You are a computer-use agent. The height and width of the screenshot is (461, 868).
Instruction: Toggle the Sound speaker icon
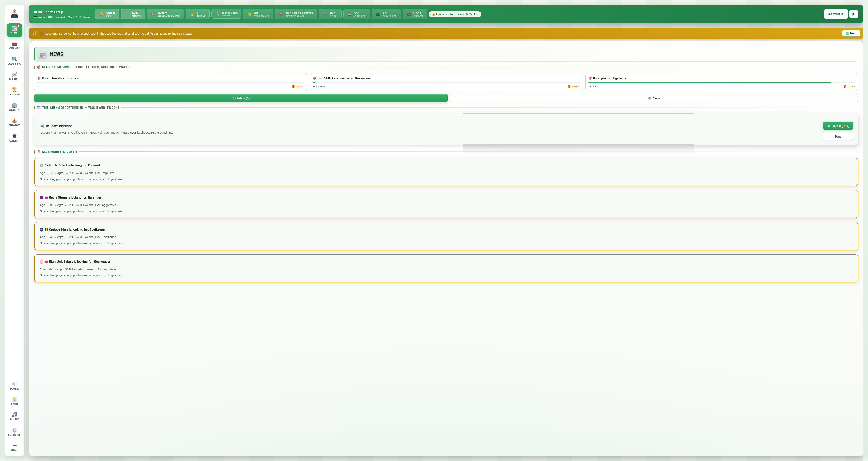[x=14, y=386]
